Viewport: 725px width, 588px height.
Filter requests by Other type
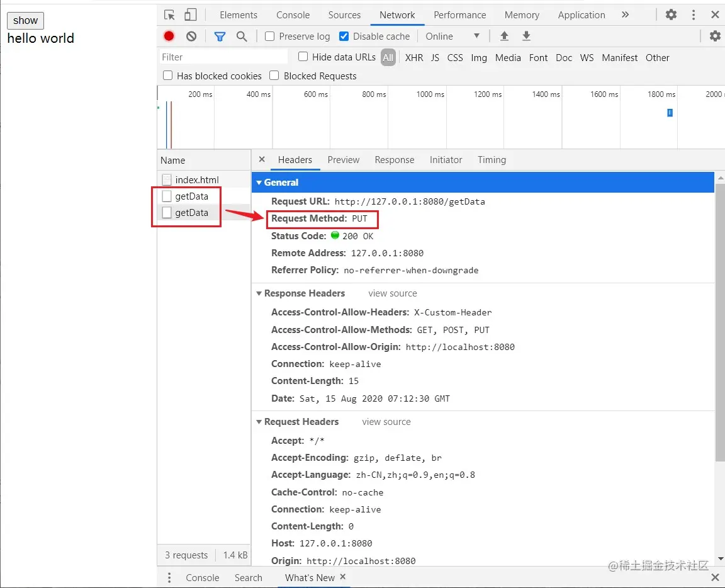pos(657,57)
